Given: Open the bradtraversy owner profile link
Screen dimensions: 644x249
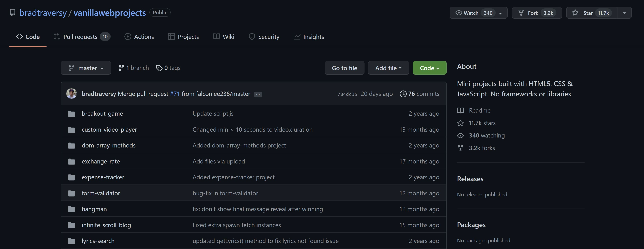Looking at the screenshot, I should click(43, 13).
